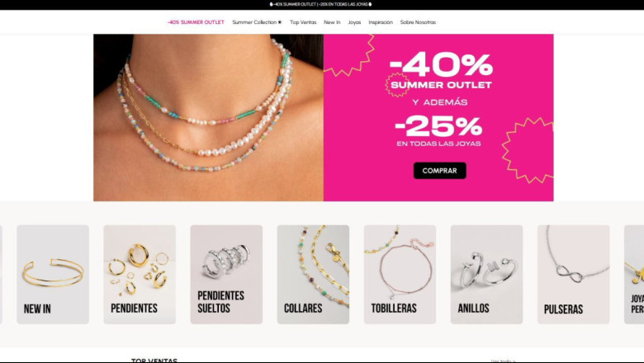
Task: Open the Pendientes category card
Action: click(140, 275)
